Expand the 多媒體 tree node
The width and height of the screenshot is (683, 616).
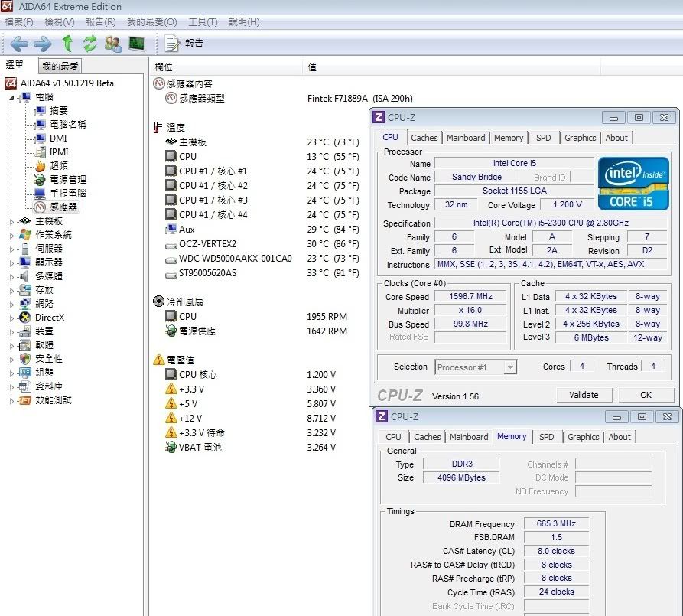click(x=11, y=277)
